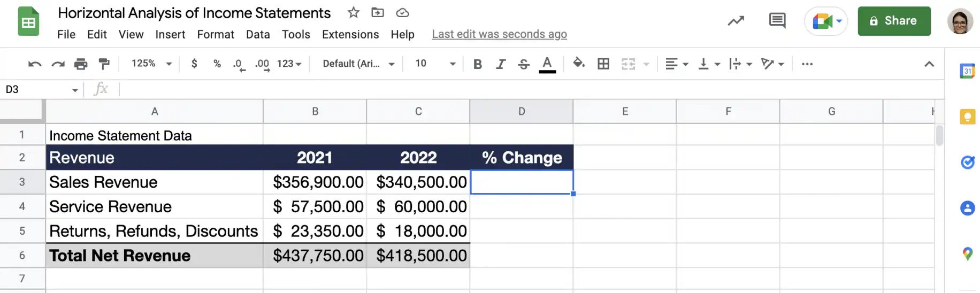
Task: Open Google Maps side panel
Action: (967, 254)
